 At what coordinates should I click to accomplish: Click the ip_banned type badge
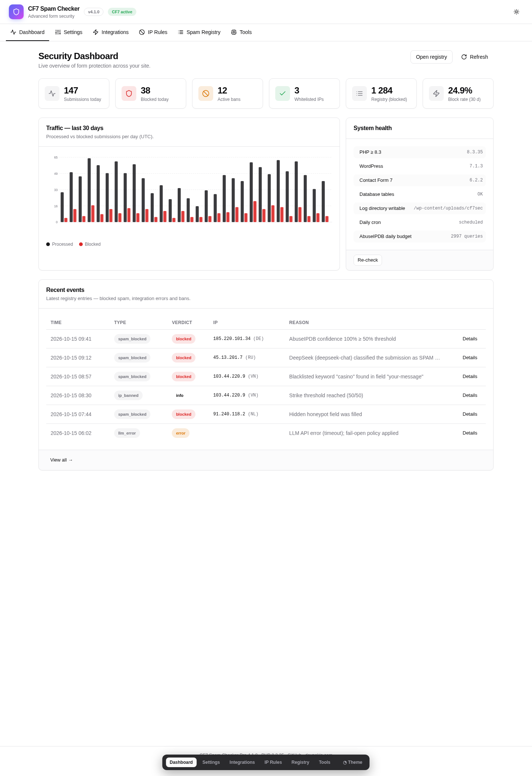(128, 395)
